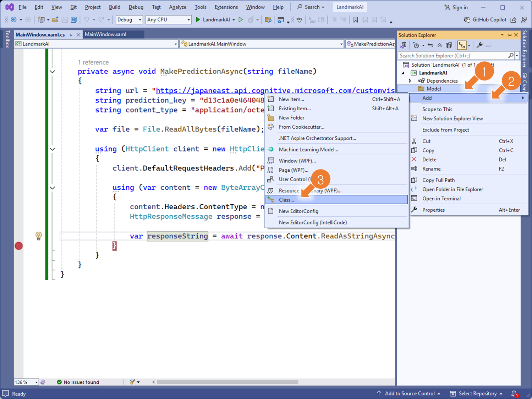Open the LandmarkAI.MainWindow type dropdown
Viewport: 532px width, 399px height.
262,44
